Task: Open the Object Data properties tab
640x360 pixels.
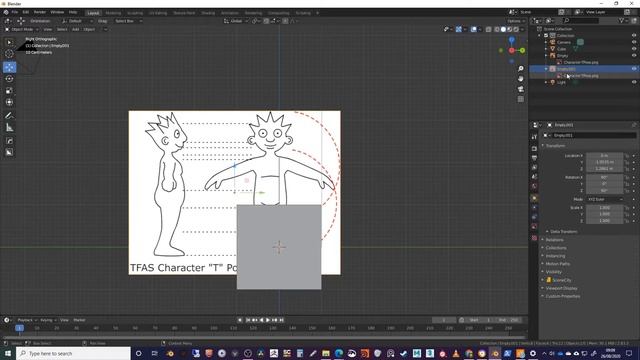Action: [x=534, y=227]
